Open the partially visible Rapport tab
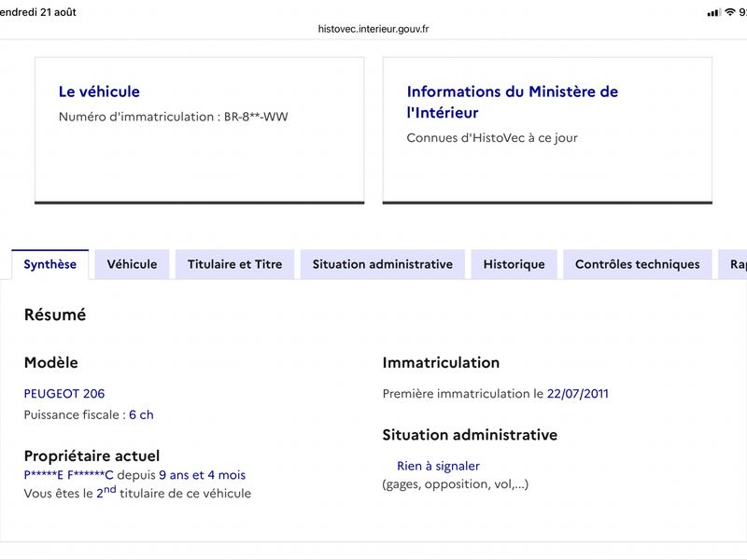The image size is (747, 560). tap(733, 264)
